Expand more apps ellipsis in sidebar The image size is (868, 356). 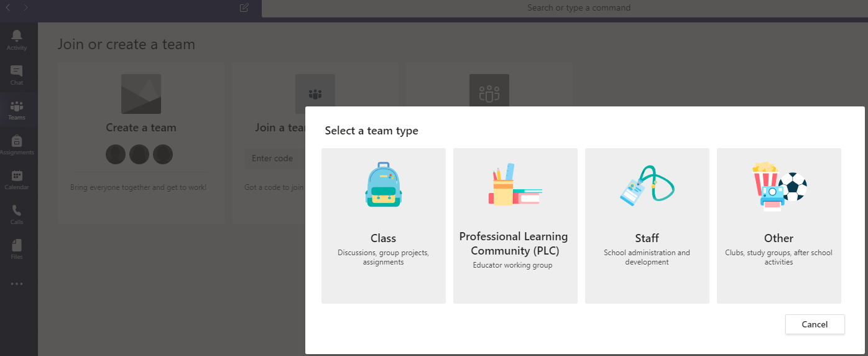[17, 284]
